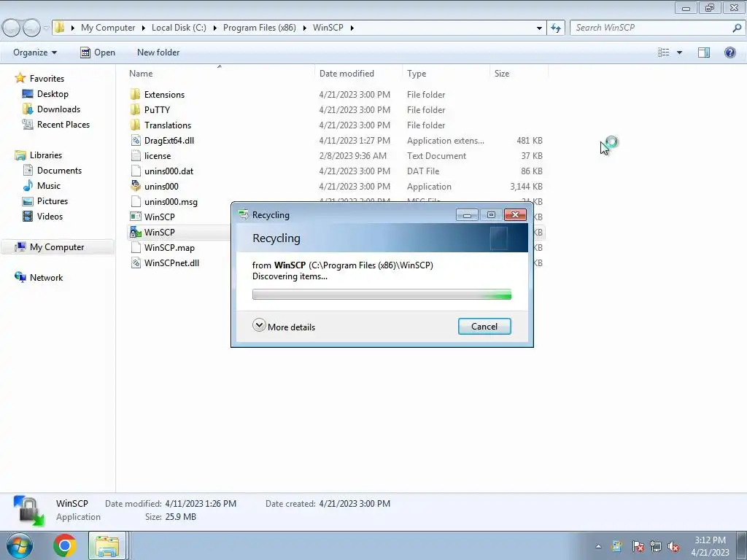
Task: Click the Show desktop button at the taskbar's end
Action: [742, 545]
